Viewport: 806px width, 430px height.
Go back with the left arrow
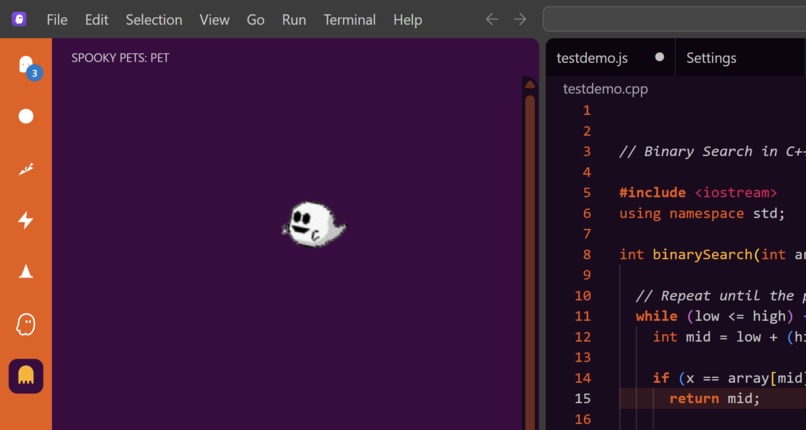click(492, 20)
